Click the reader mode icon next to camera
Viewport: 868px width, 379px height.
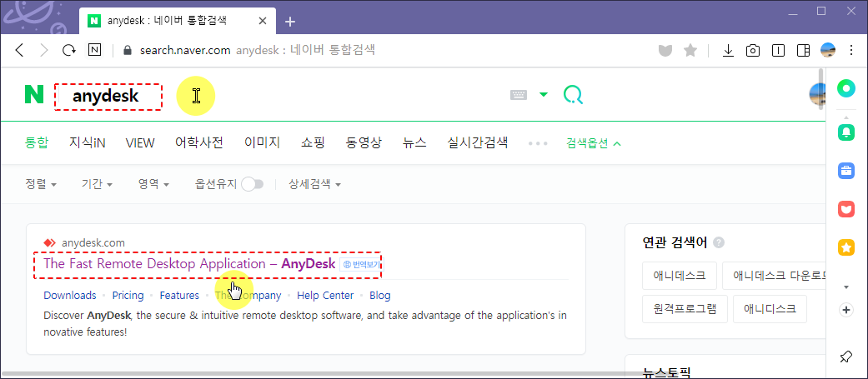click(x=778, y=50)
